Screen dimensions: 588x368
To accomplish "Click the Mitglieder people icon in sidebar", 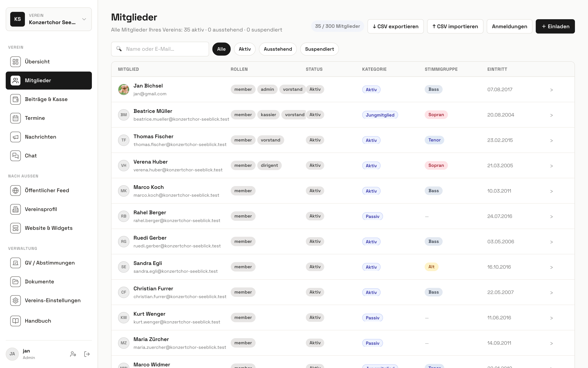I will tap(16, 80).
